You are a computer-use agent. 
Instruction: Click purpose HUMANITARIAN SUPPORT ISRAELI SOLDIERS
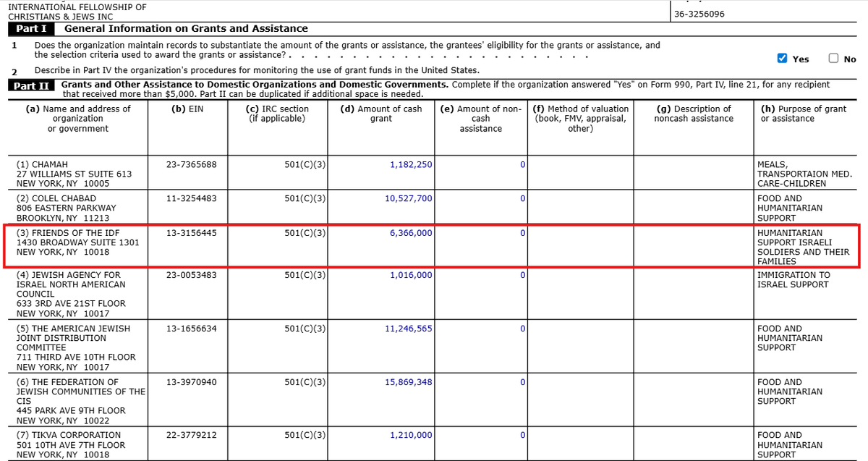[803, 247]
